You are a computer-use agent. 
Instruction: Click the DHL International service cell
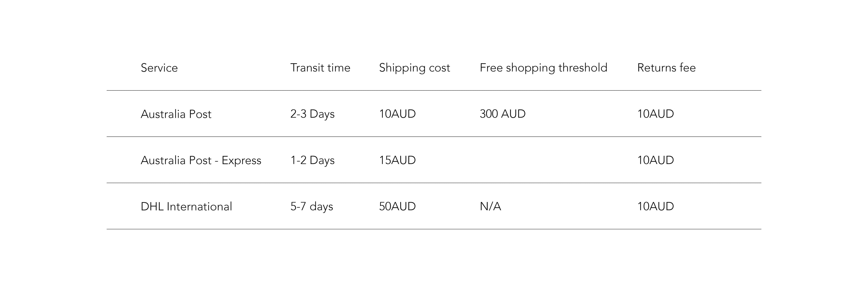click(x=186, y=206)
